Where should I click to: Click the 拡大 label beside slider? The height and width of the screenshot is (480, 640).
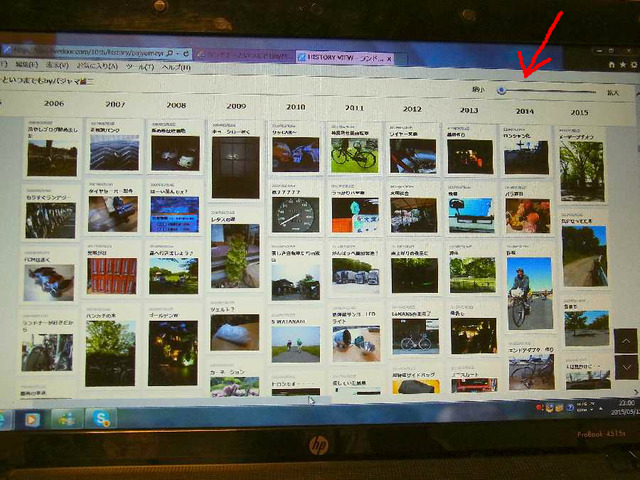pos(613,93)
